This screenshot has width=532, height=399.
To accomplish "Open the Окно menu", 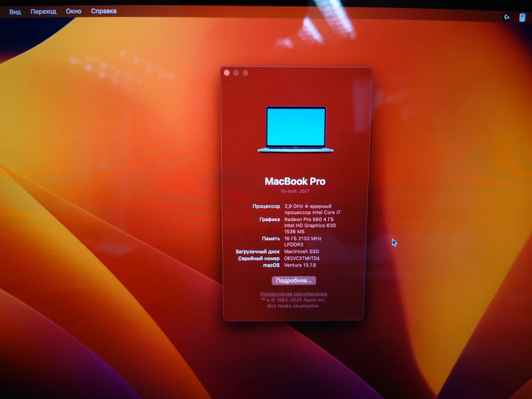I will coord(74,11).
